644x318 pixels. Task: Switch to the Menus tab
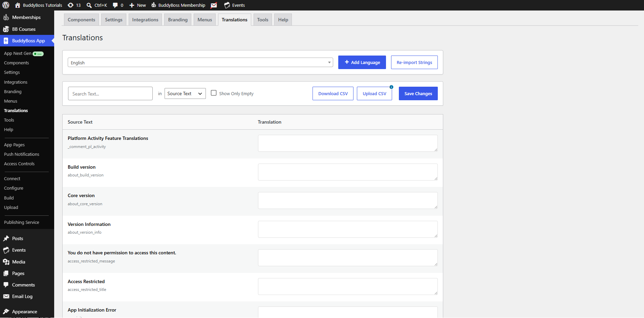click(205, 20)
